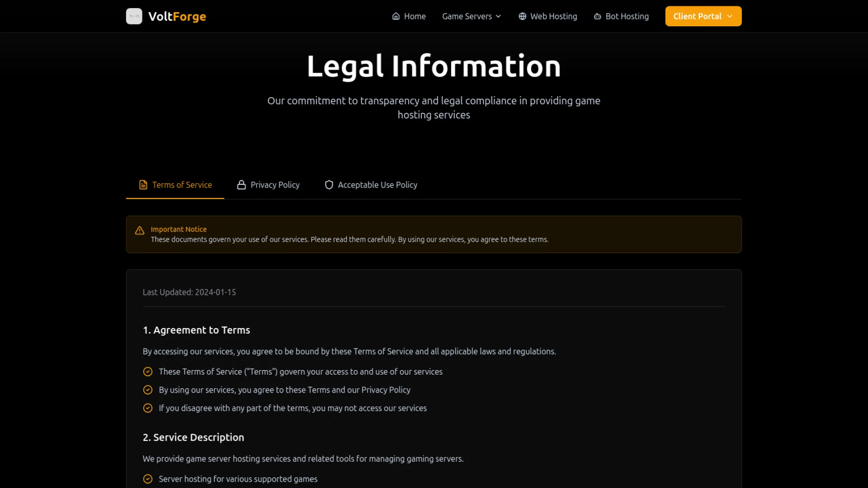Expand the Game Servers dropdown menu

tap(467, 16)
